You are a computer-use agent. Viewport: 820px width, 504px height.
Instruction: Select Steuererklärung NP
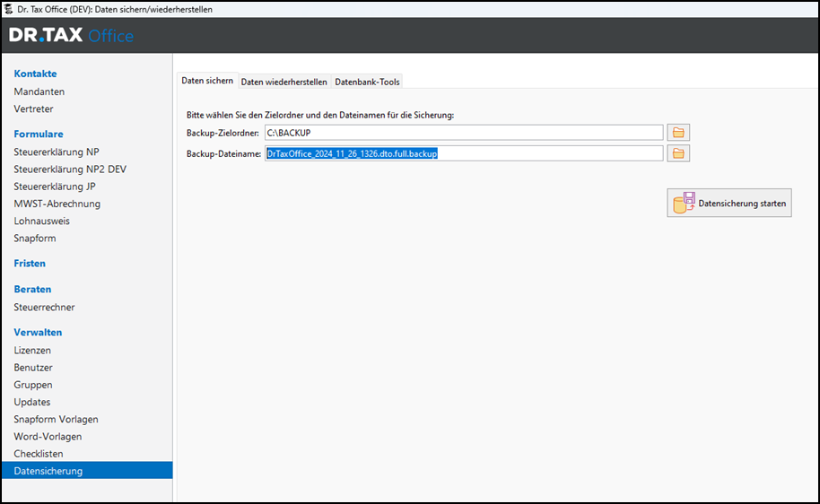pyautogui.click(x=57, y=152)
